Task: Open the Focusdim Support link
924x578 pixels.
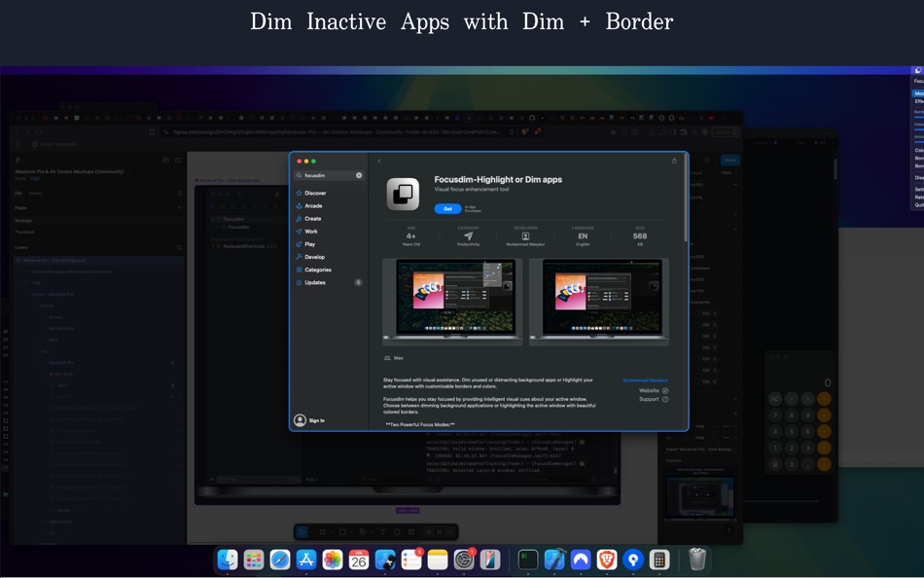Action: point(654,399)
